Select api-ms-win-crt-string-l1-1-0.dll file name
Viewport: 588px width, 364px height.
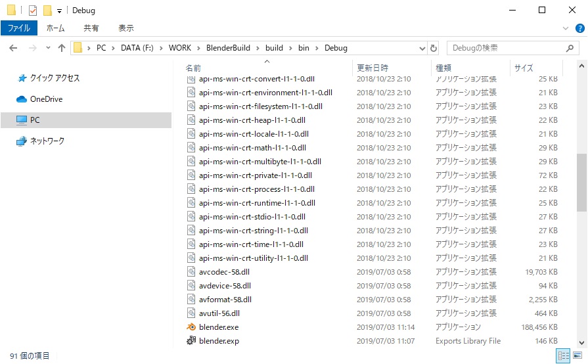click(x=254, y=231)
